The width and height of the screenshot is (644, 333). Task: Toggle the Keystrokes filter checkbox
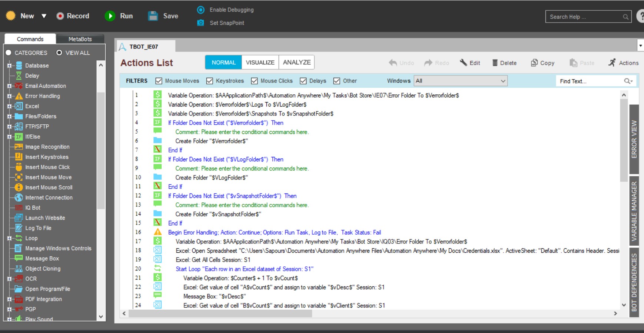pos(210,81)
